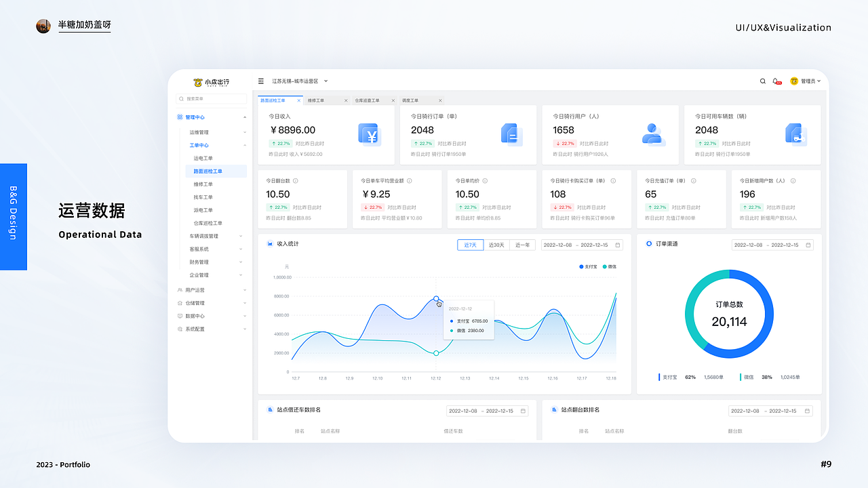Click the 小鹿出行 logo
Viewport: 868px width, 488px height.
(212, 82)
